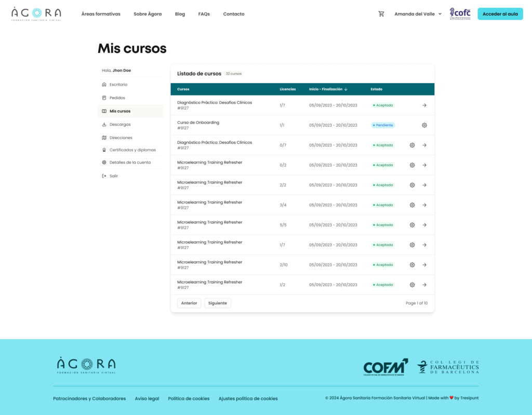Click the arrow icon on the 2/10 licencias row

[x=424, y=265]
